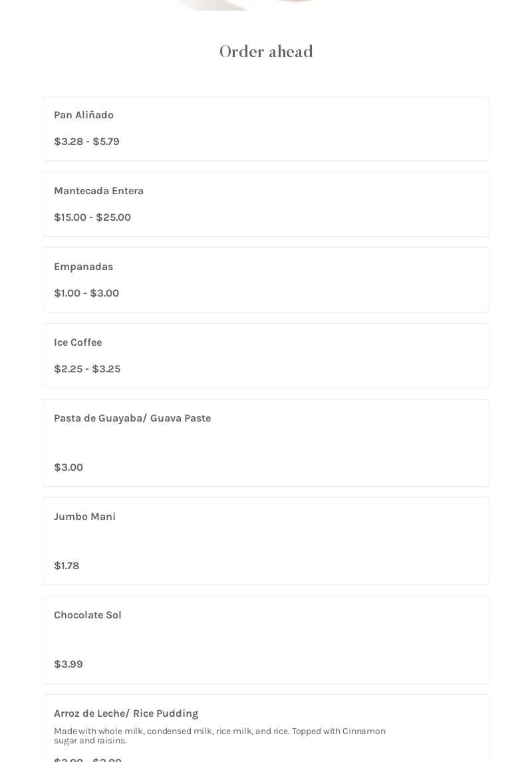This screenshot has height=762, width=532.
Task: Click the $3.99 price label
Action: (x=68, y=664)
